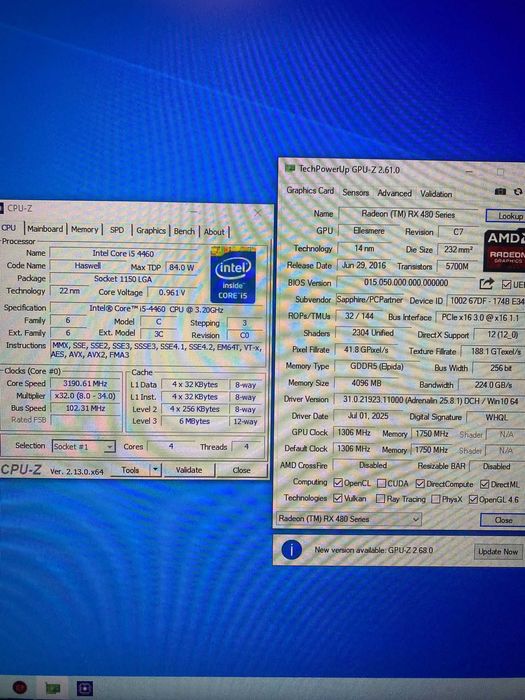Select the Graphics Card tab in GPU-Z
Viewport: 525px width, 700px height.
point(310,191)
